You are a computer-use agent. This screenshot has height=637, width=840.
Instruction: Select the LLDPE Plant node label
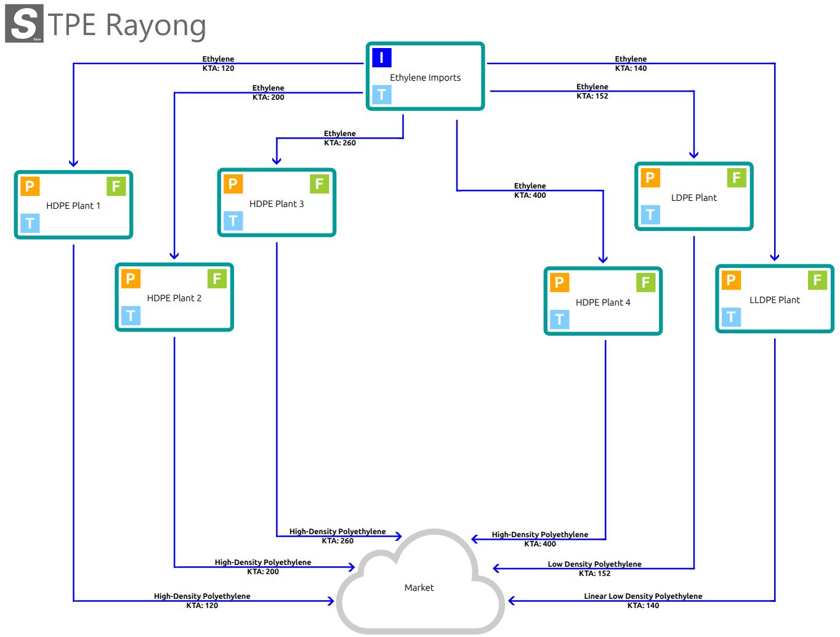pos(775,300)
